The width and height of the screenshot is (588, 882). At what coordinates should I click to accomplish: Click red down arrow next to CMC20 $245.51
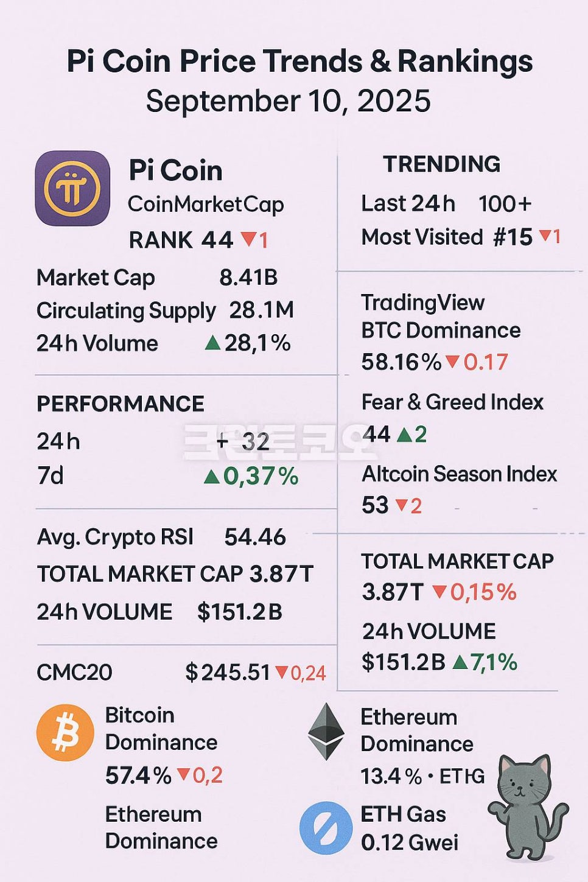(x=281, y=672)
